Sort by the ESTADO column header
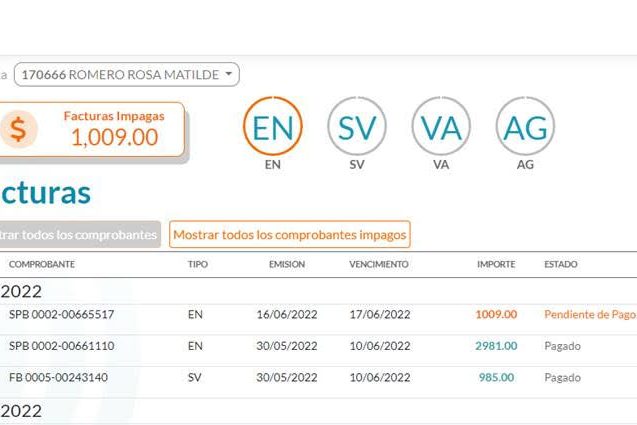637x425 pixels. tap(560, 264)
